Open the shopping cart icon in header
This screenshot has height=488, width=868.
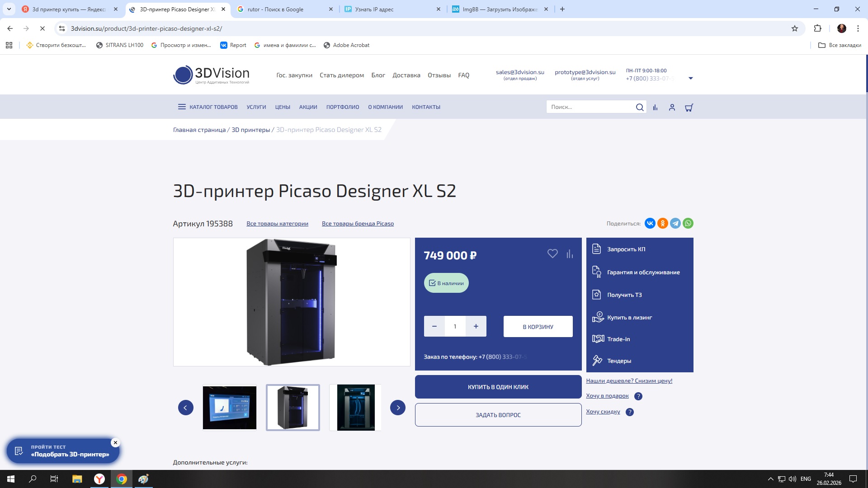point(689,108)
